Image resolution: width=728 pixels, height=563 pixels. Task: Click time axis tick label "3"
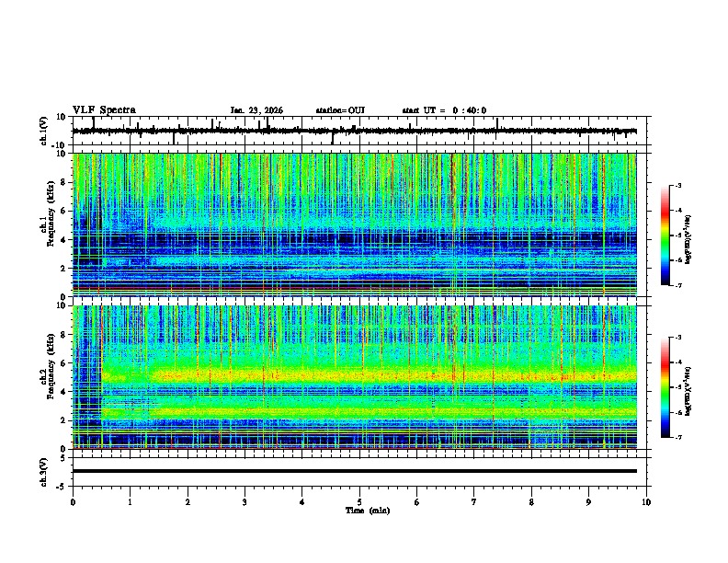245,502
